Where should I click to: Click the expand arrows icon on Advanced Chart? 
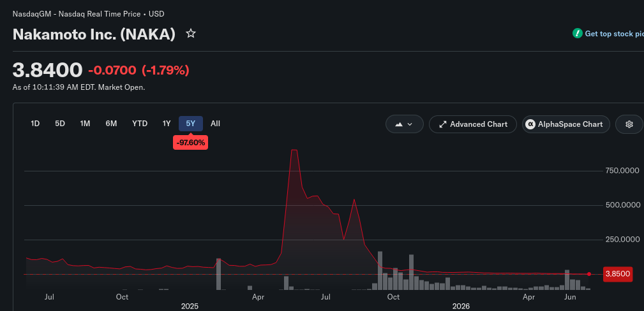pos(443,124)
